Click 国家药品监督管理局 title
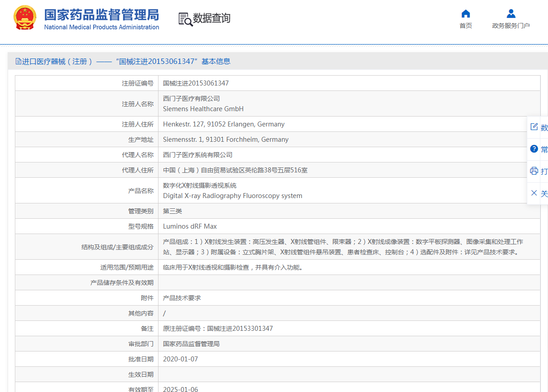The image size is (548, 392). coord(102,14)
